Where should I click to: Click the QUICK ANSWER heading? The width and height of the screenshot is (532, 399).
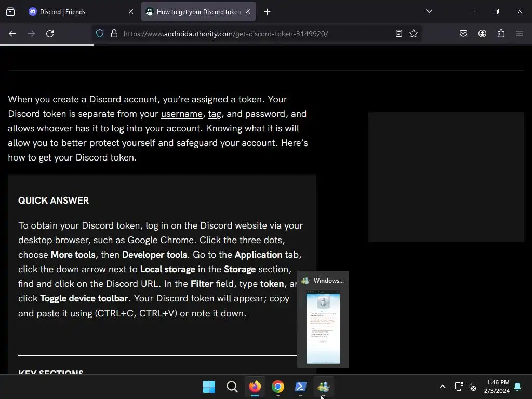point(54,201)
